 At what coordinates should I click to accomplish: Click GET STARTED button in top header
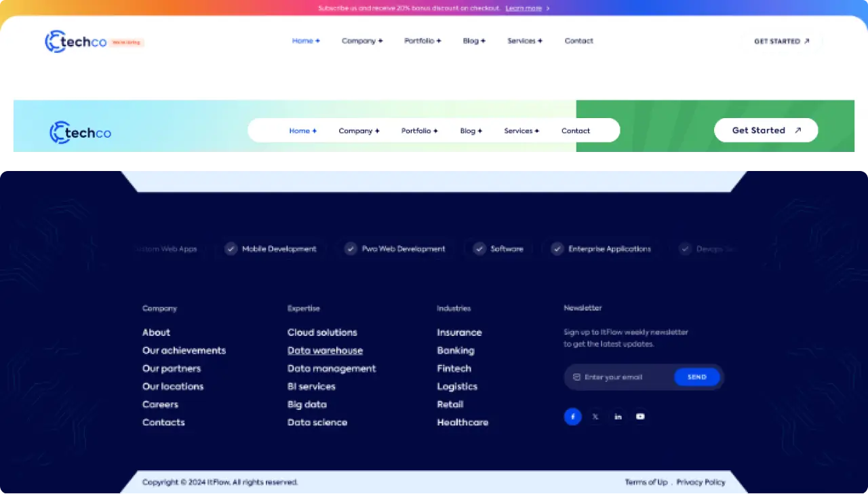tap(782, 41)
